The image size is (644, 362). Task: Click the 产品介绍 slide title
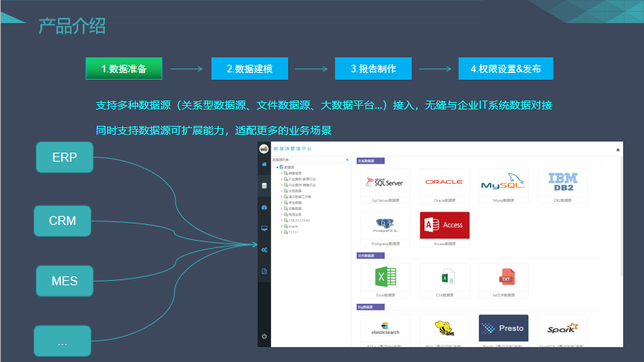72,26
